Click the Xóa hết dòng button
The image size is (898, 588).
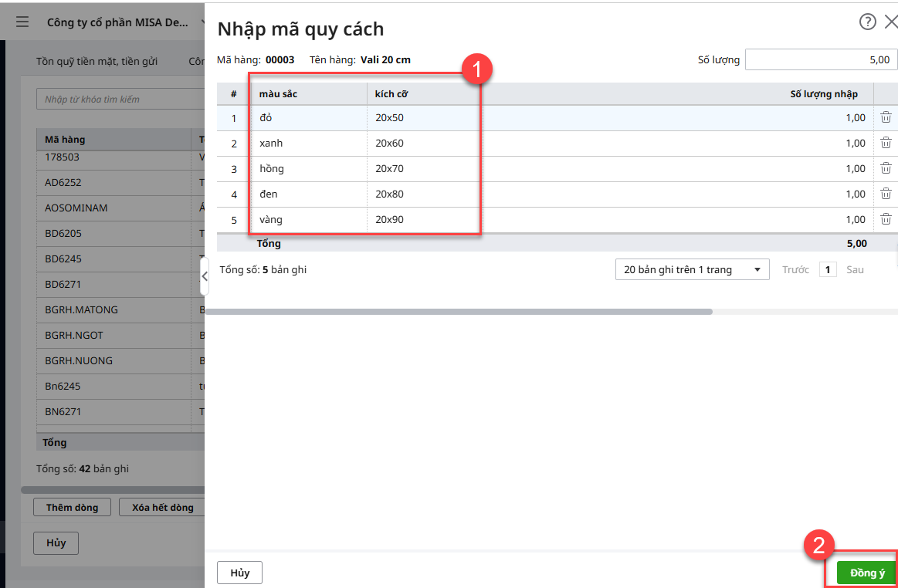click(x=162, y=507)
